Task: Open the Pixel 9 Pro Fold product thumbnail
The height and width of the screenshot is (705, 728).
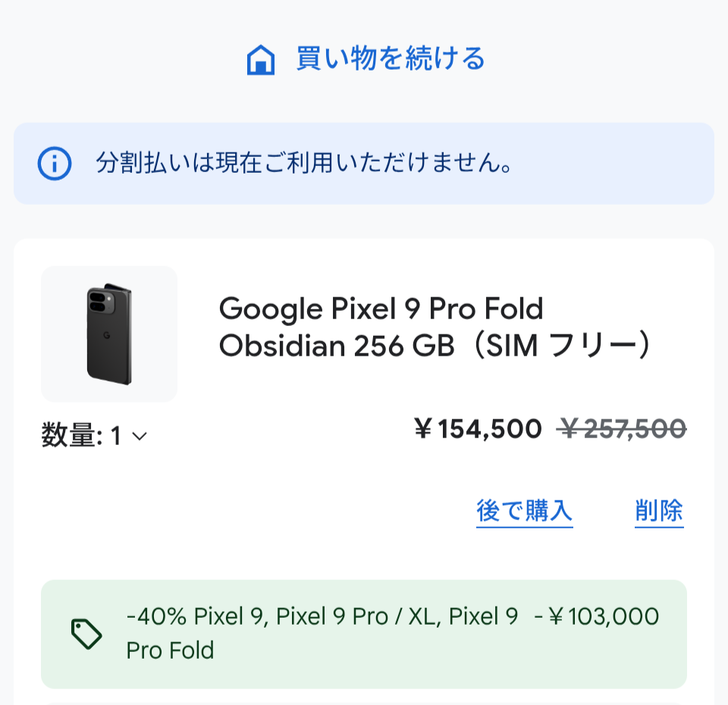Action: tap(109, 334)
